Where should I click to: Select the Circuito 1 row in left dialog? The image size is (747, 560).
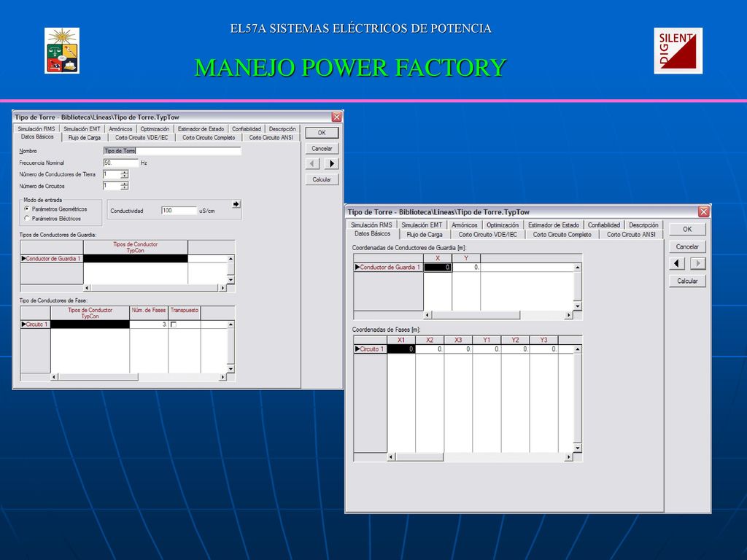coord(35,324)
